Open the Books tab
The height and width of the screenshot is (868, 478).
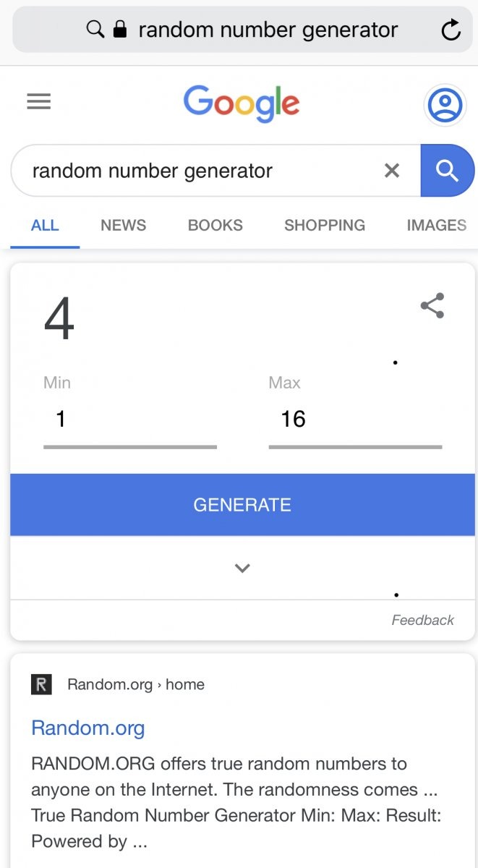click(215, 225)
